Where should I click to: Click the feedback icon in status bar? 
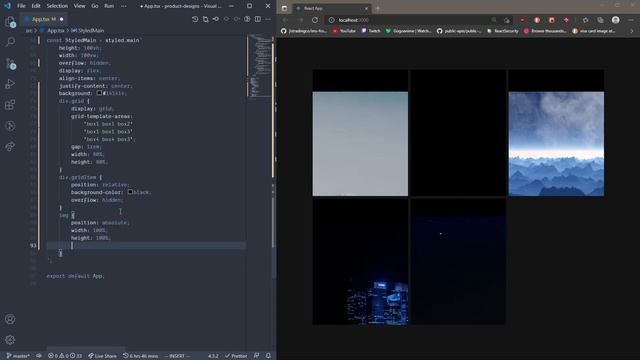click(x=256, y=356)
